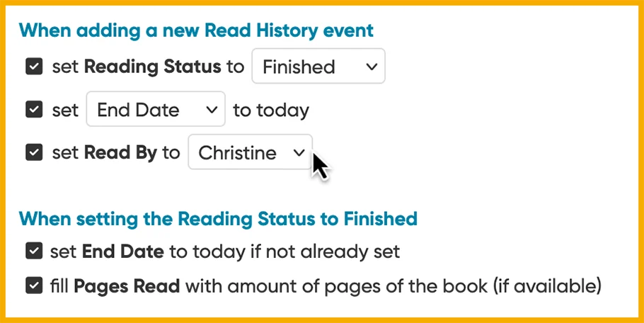Screen dimensions: 644x323
Task: Click the 'set End Date to today if not already set' label
Action: click(225, 251)
